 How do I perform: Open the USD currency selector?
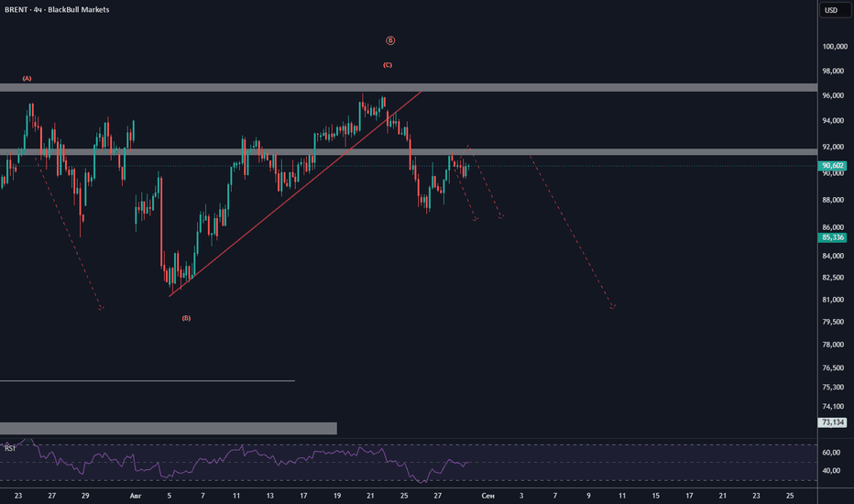pyautogui.click(x=831, y=10)
